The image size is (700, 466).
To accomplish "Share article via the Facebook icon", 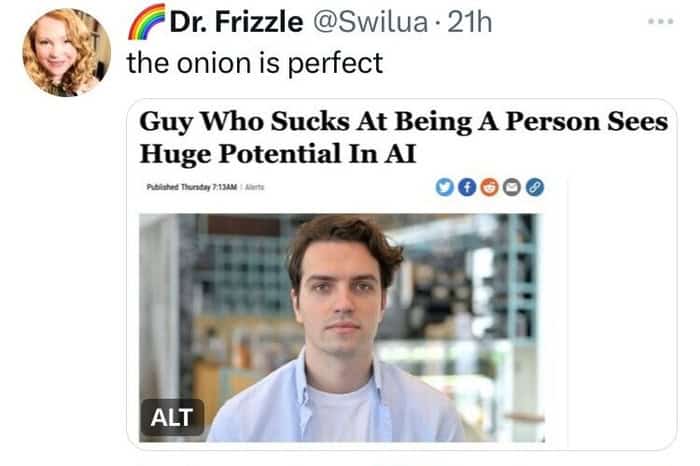I will coord(467,187).
